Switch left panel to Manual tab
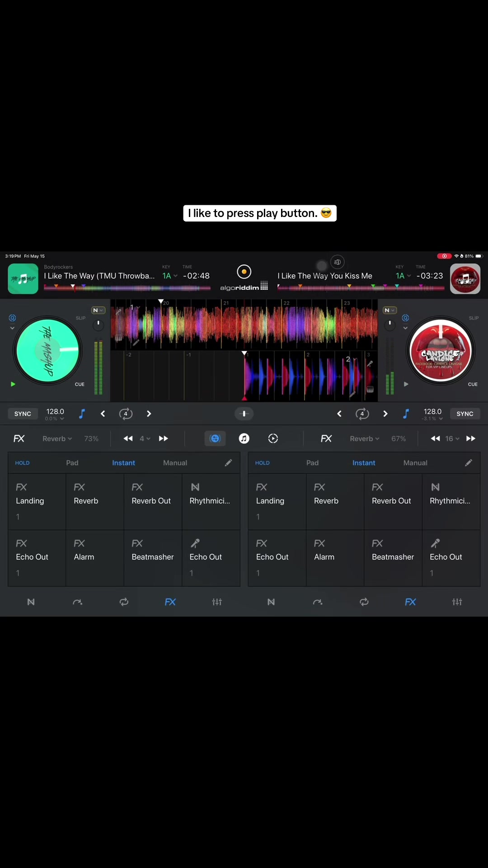Viewport: 488px width, 868px height. tap(175, 463)
